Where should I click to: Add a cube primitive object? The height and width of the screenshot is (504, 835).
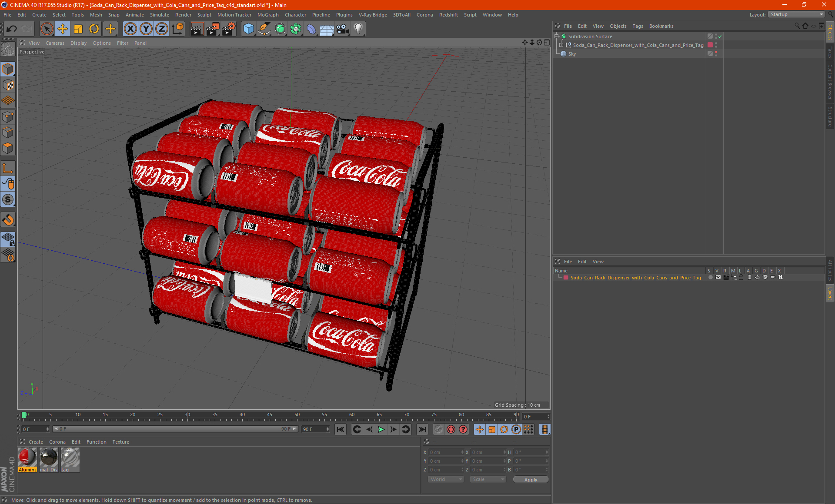tap(248, 29)
